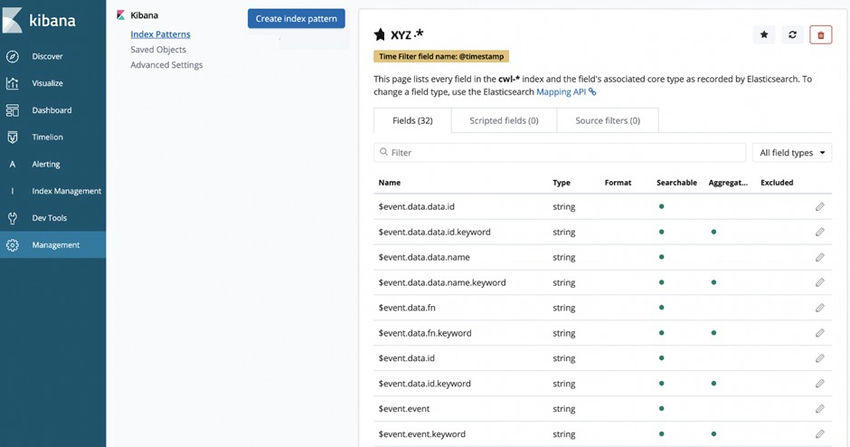This screenshot has height=447, width=850.
Task: Open the All field types dropdown
Action: point(794,153)
